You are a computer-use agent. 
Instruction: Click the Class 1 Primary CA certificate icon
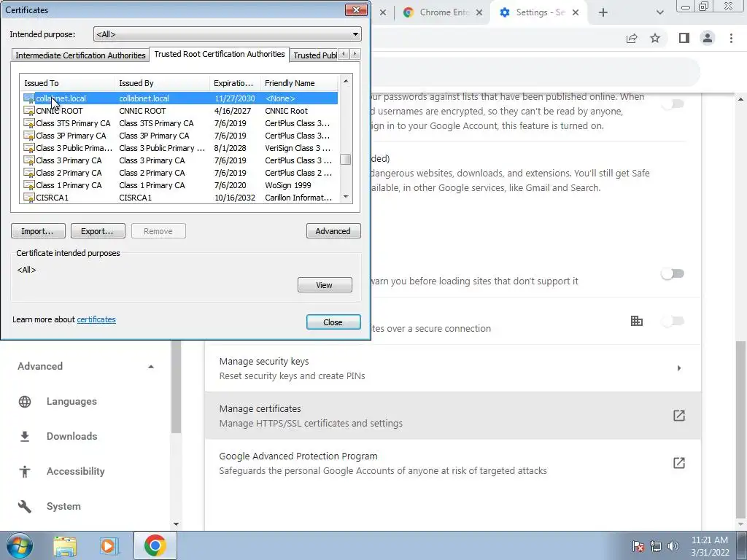click(x=29, y=185)
